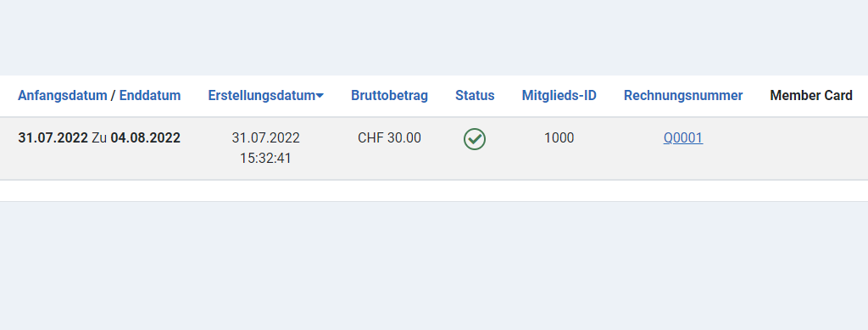Click the end date 04.08.2022
Viewport: 868px width, 330px height.
tap(146, 138)
